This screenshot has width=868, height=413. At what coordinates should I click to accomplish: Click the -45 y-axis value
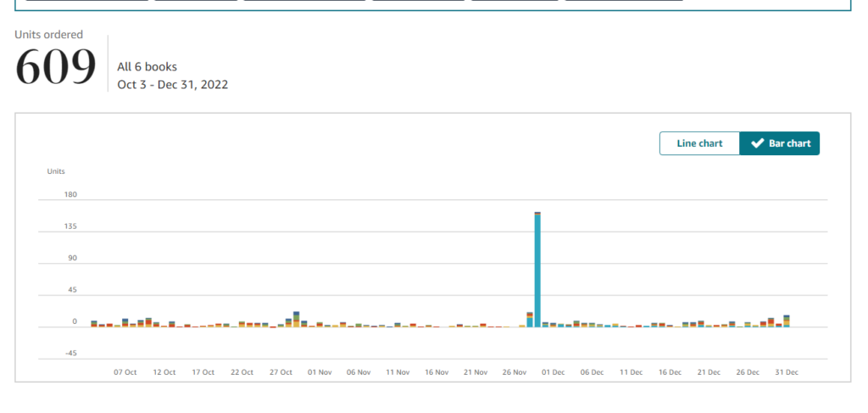pyautogui.click(x=70, y=353)
